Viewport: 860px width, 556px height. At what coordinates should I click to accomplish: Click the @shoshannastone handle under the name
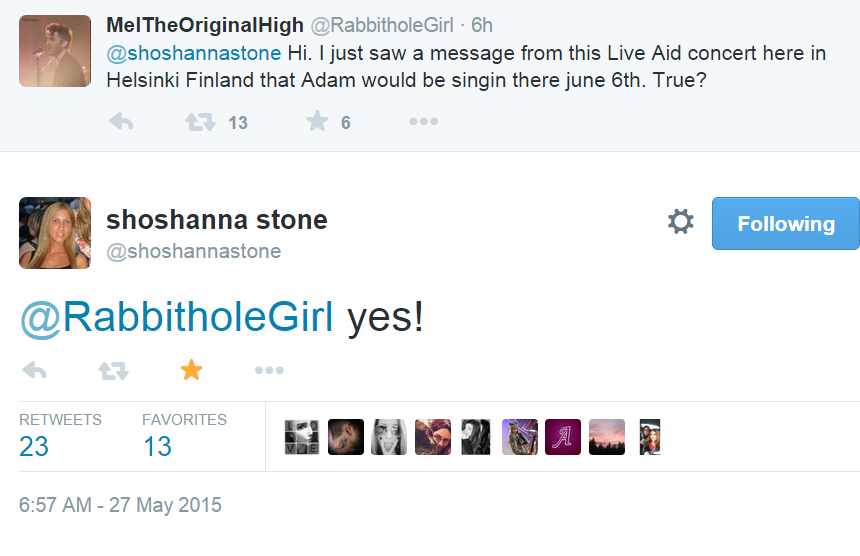pyautogui.click(x=193, y=252)
